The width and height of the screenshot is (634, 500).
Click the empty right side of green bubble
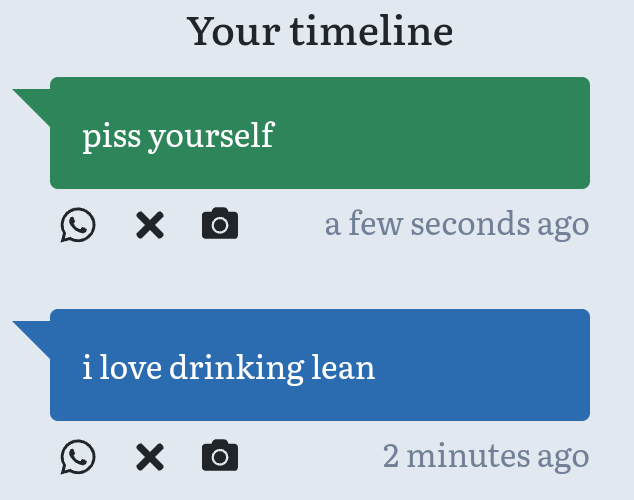433,133
